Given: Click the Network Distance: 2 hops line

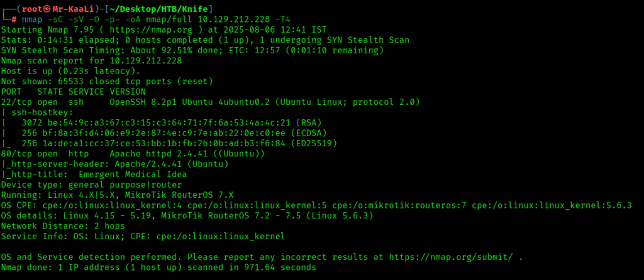Looking at the screenshot, I should (x=63, y=226).
